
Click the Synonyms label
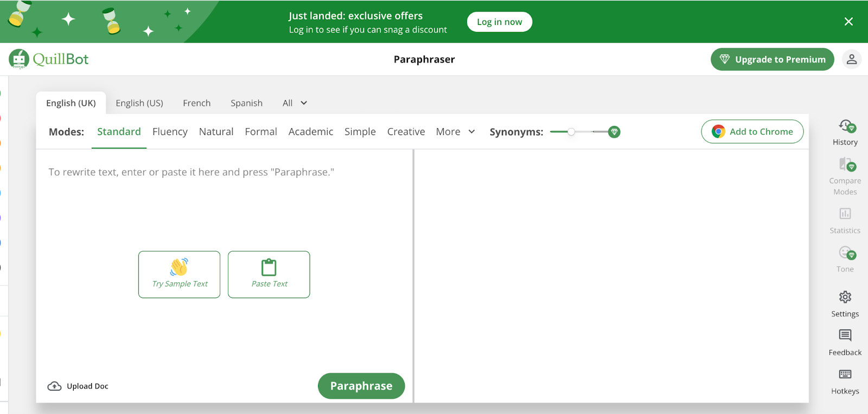tap(516, 132)
